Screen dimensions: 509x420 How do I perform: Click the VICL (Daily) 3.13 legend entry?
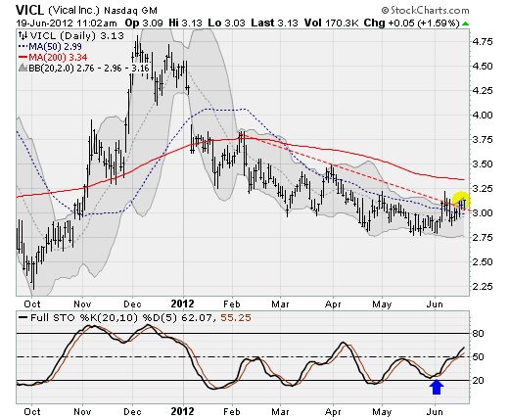[77, 35]
